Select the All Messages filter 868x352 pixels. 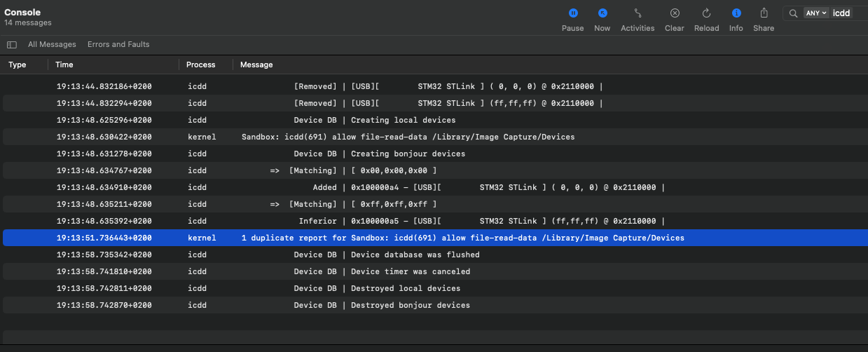click(52, 44)
